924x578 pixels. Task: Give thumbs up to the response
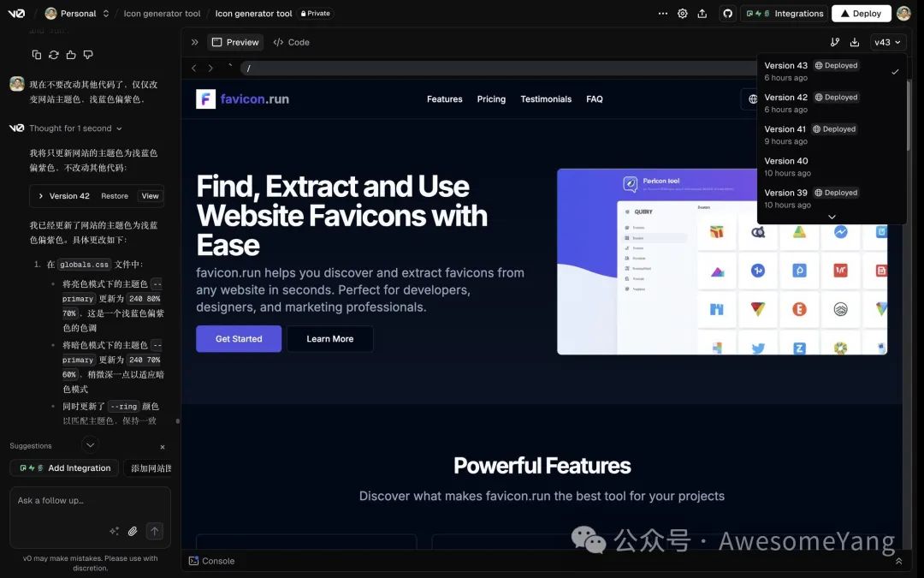[71, 55]
